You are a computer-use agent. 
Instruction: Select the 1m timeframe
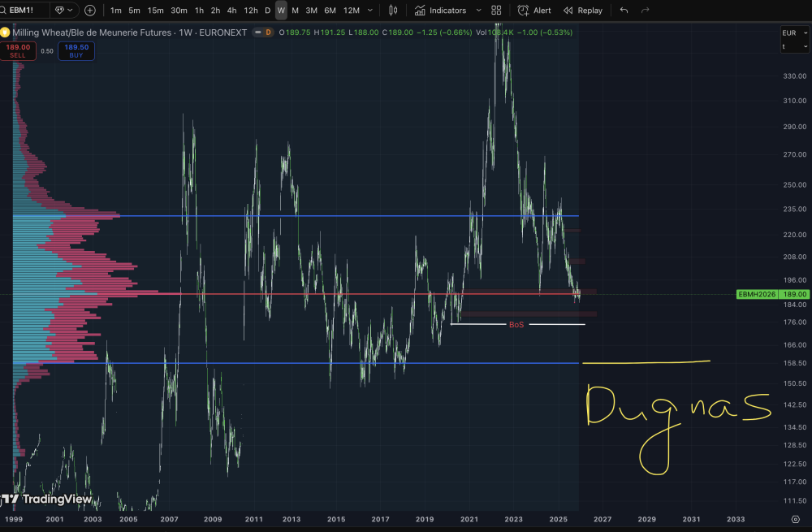[116, 11]
